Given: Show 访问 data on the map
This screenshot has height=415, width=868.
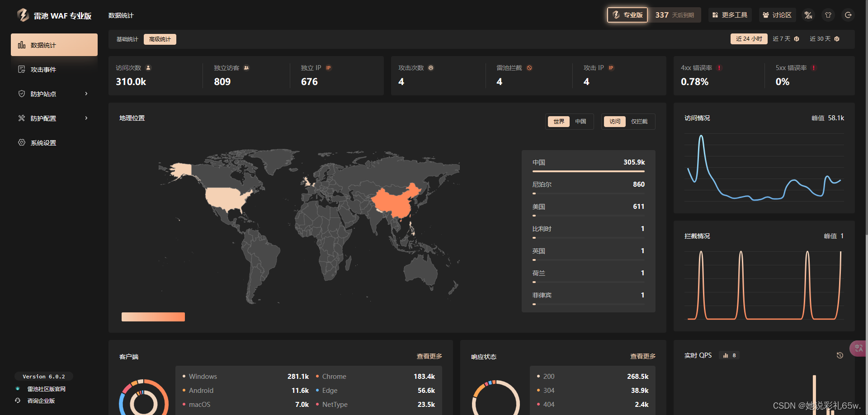Looking at the screenshot, I should click(615, 121).
